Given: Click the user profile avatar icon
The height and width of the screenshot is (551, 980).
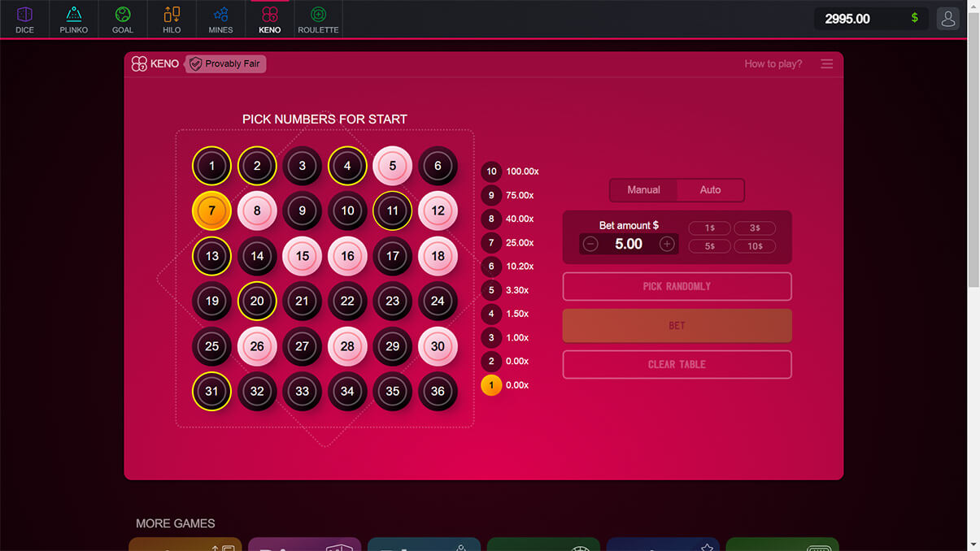Looking at the screenshot, I should click(947, 19).
